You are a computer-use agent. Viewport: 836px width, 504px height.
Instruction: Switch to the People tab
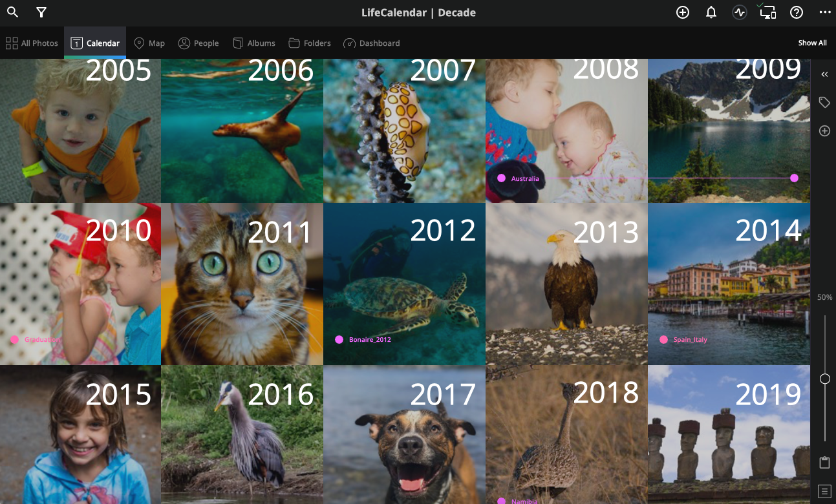(x=198, y=43)
